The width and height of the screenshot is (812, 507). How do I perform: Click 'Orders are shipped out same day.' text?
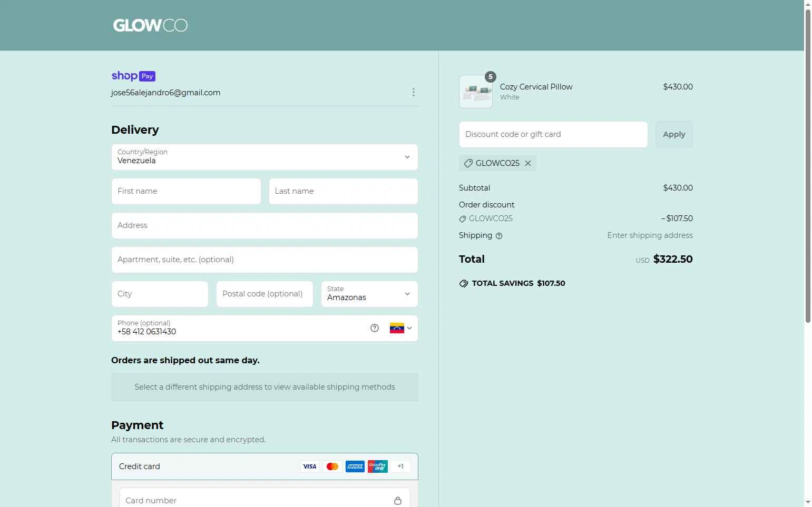[185, 360]
